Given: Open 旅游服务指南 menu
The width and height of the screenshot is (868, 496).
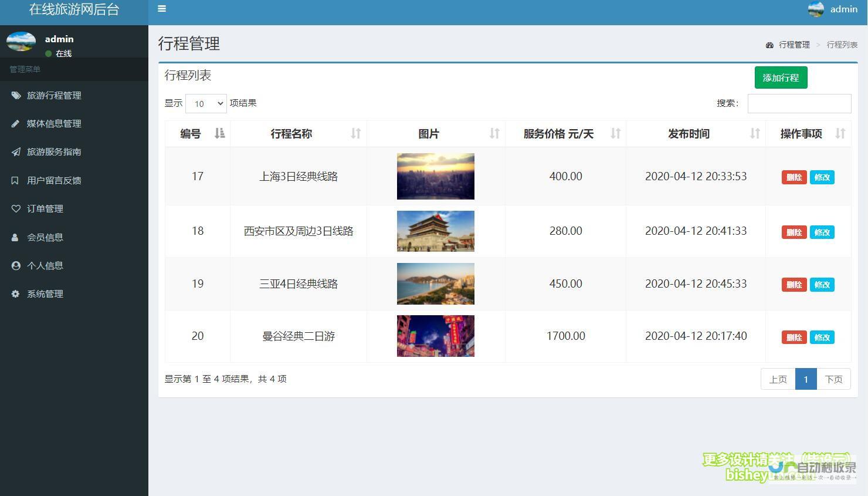Looking at the screenshot, I should 74,151.
